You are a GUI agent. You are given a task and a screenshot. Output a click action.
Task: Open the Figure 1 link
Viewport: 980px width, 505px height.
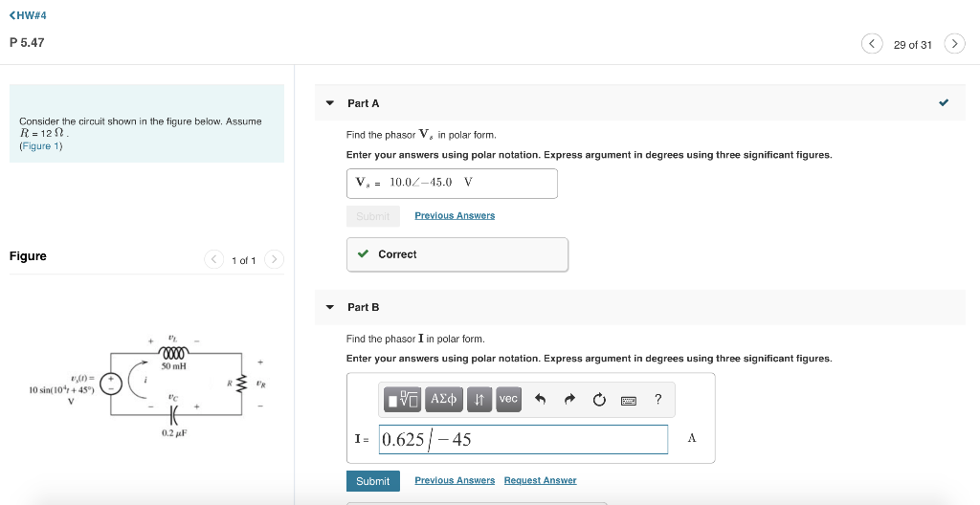41,145
